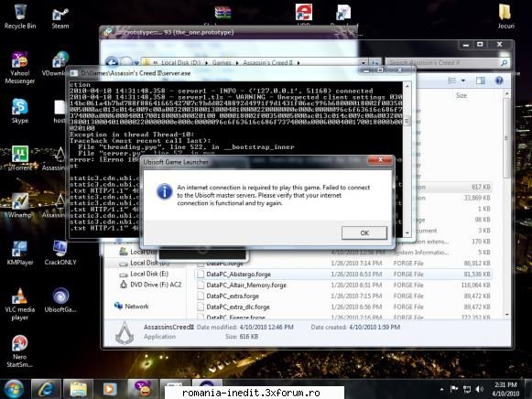532x399 pixels.
Task: Open the uTorrent desktop shortcut
Action: tap(20, 158)
